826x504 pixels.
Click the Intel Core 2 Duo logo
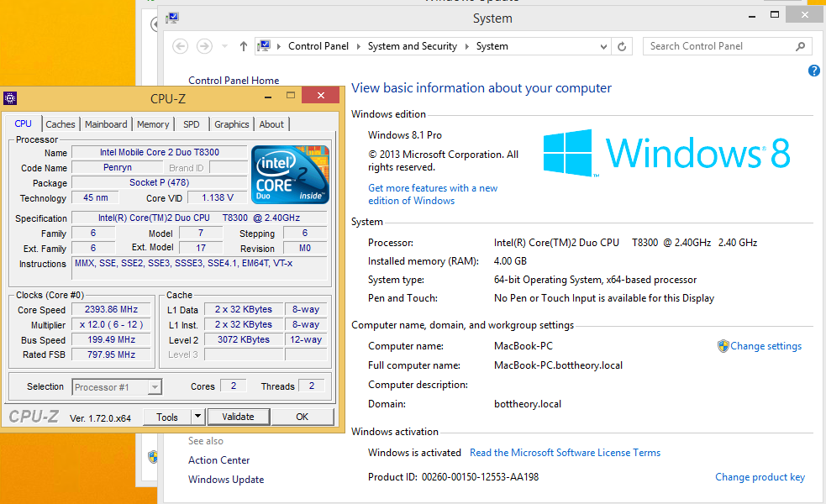click(x=290, y=175)
